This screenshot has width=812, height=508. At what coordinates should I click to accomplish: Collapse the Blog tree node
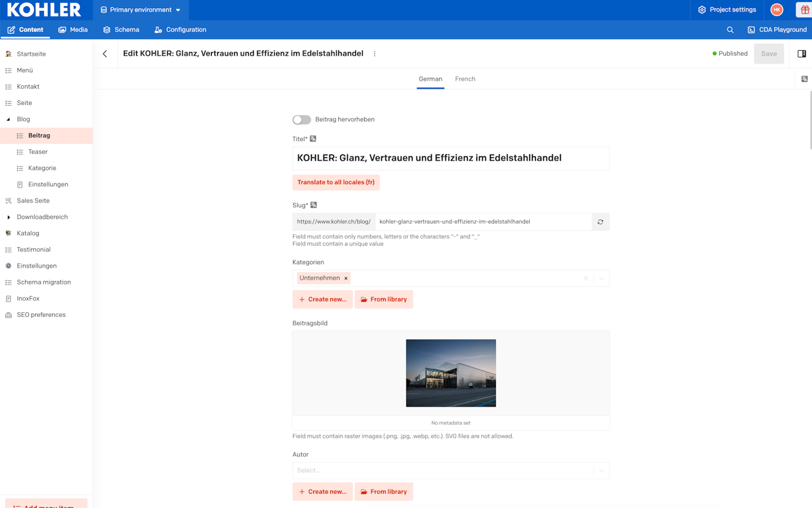pos(8,119)
